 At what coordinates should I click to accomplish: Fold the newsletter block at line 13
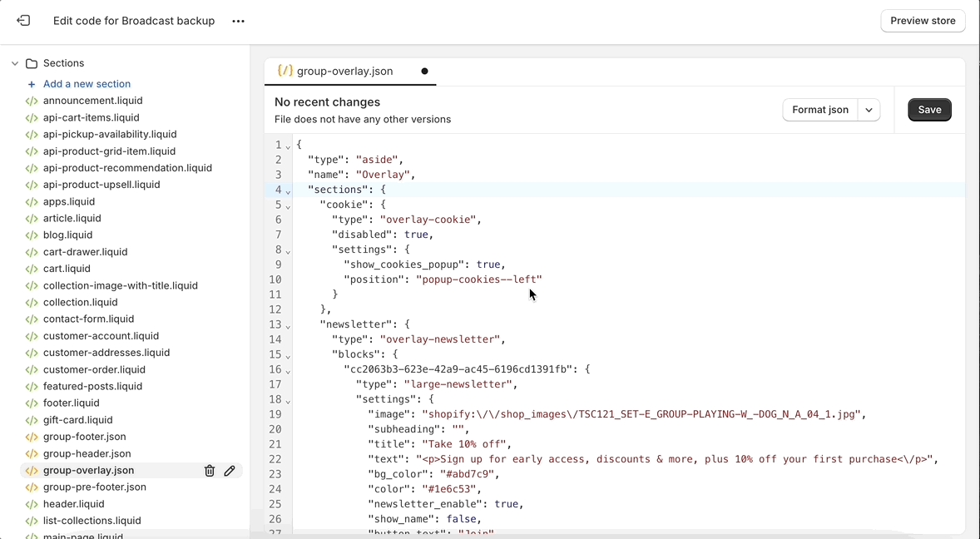pyautogui.click(x=288, y=327)
